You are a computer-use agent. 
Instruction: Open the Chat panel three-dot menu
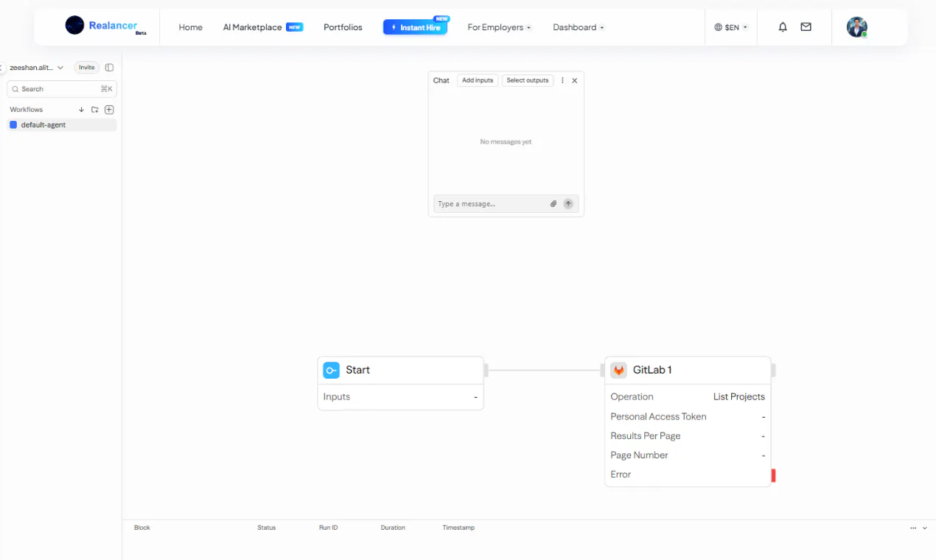pyautogui.click(x=562, y=80)
